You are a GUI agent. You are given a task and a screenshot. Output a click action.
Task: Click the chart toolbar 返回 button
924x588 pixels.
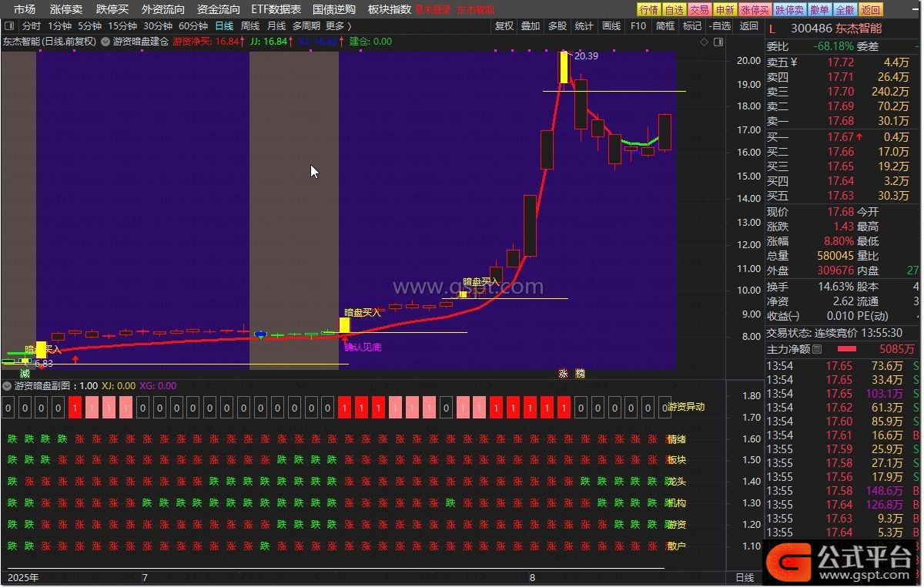(x=748, y=25)
